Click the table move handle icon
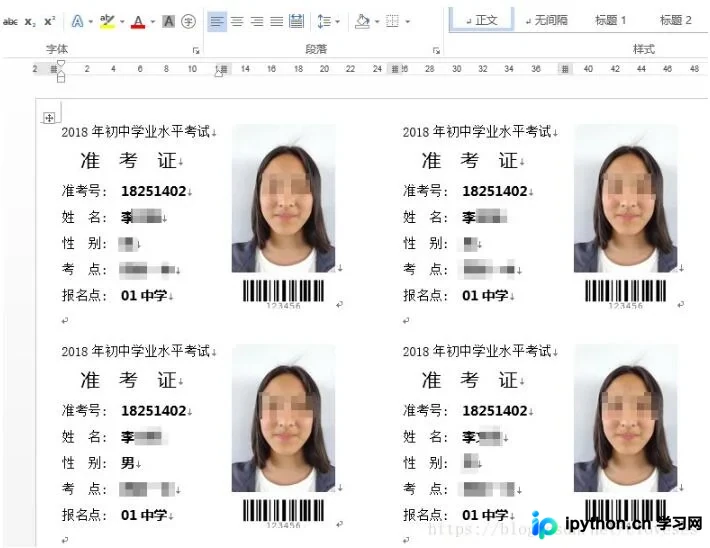The image size is (710, 548). [49, 118]
